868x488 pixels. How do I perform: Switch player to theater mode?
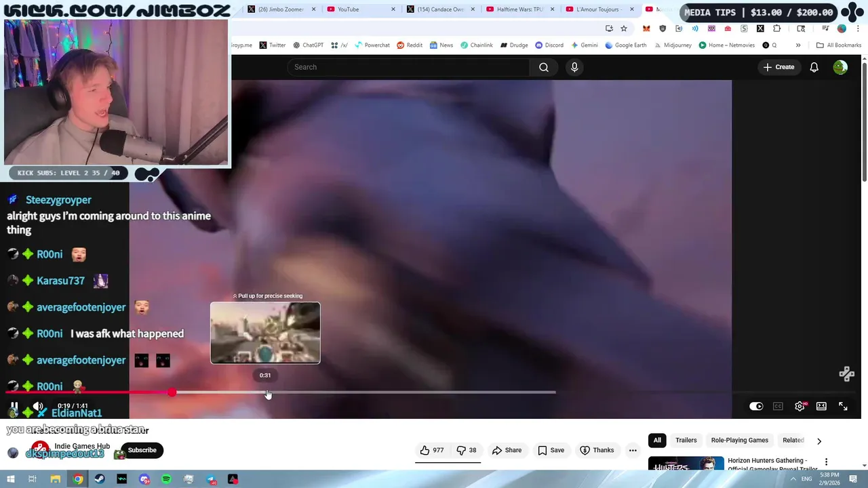point(821,406)
